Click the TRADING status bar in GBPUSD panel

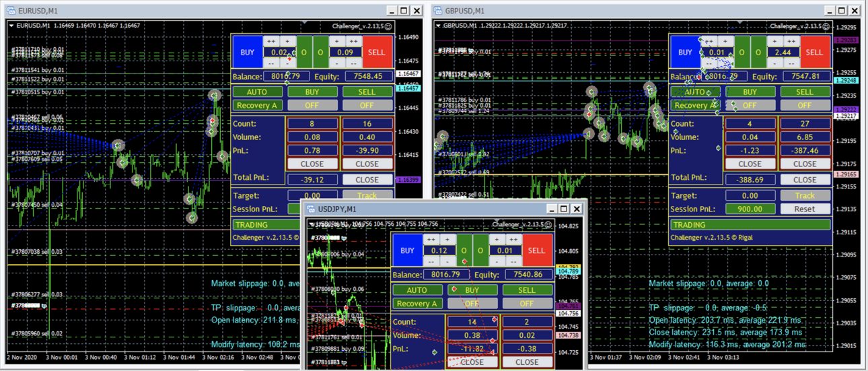750,225
